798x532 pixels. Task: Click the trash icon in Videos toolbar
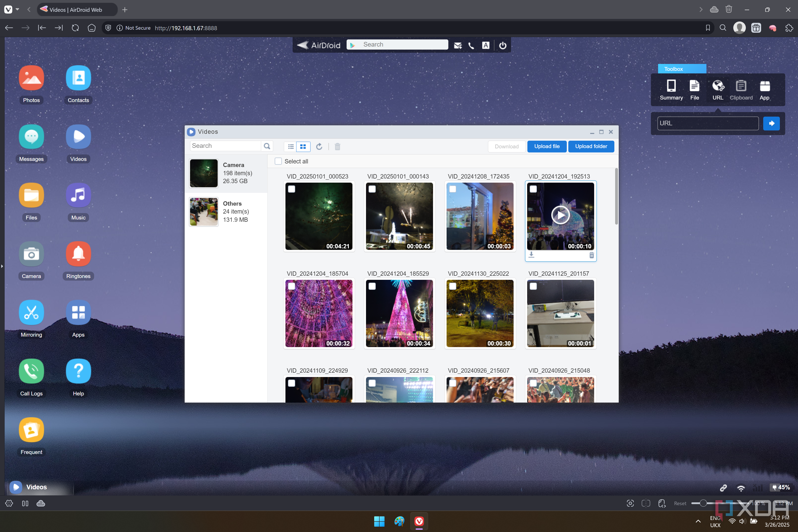click(337, 147)
